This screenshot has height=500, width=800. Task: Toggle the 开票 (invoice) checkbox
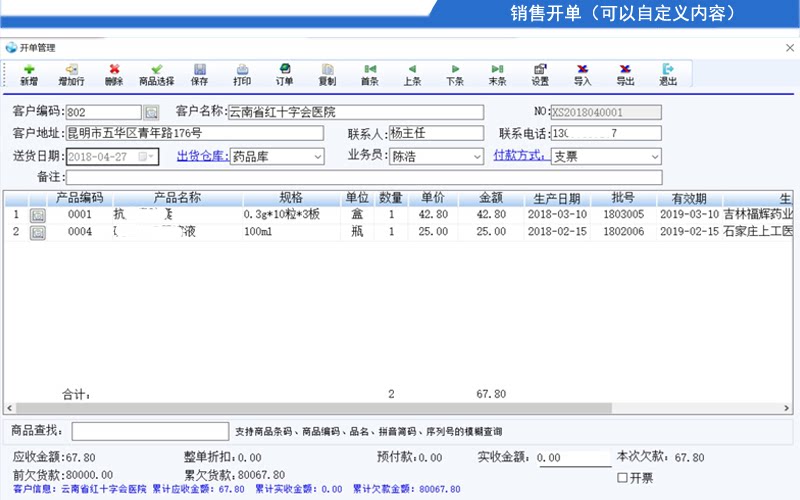(x=622, y=478)
